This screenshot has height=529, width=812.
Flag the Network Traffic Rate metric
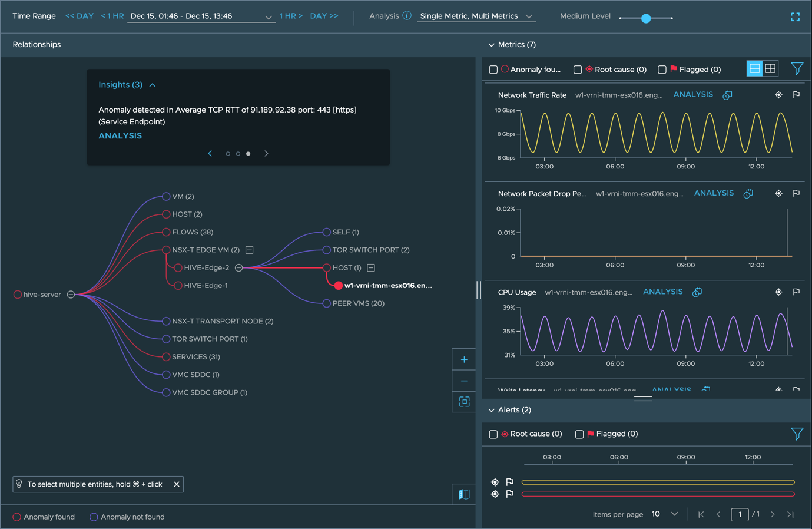(796, 95)
